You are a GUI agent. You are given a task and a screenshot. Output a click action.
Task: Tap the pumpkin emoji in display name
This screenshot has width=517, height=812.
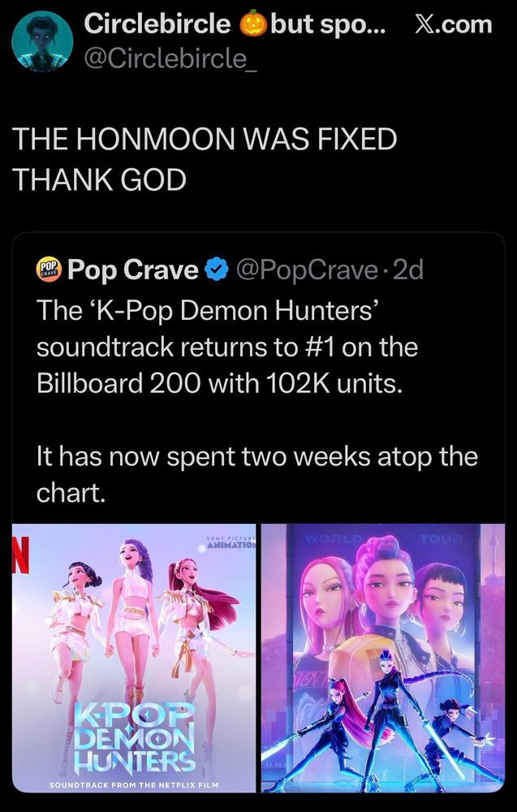click(251, 24)
